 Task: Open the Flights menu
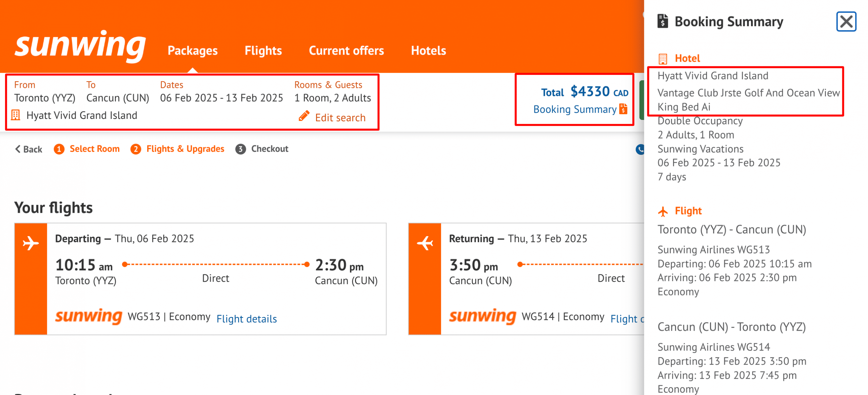pyautogui.click(x=263, y=50)
